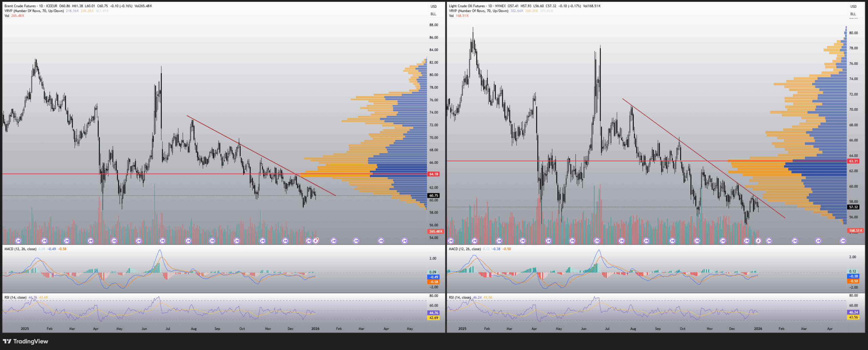The image size is (868, 350).
Task: Click the rightmost contract rollover marker on Brent chart
Action: tap(404, 241)
